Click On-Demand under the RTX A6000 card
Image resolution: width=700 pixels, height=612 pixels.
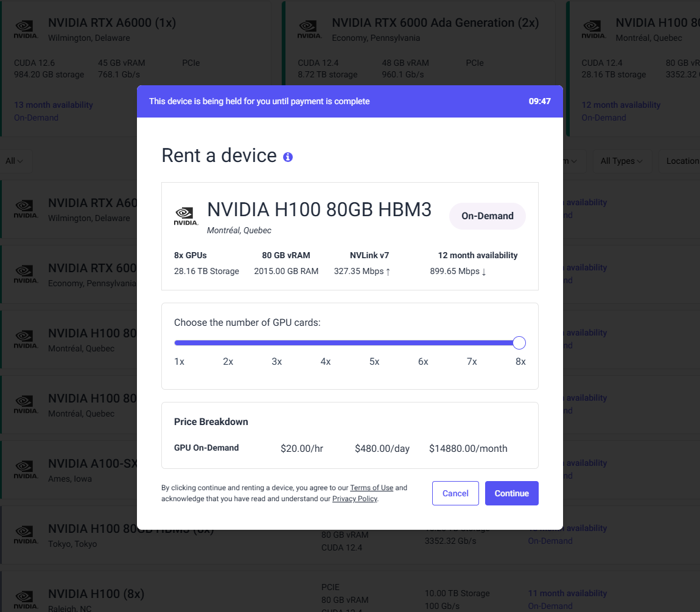[x=36, y=118]
